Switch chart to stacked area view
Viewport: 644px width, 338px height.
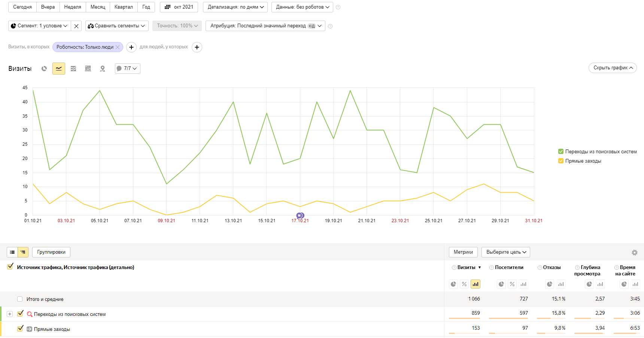pos(73,69)
